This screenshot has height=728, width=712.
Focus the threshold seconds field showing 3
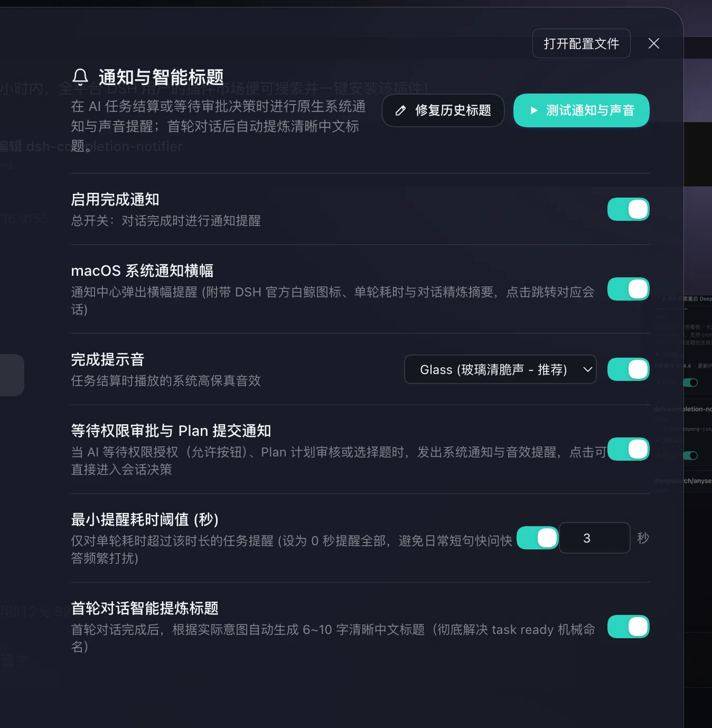click(595, 538)
